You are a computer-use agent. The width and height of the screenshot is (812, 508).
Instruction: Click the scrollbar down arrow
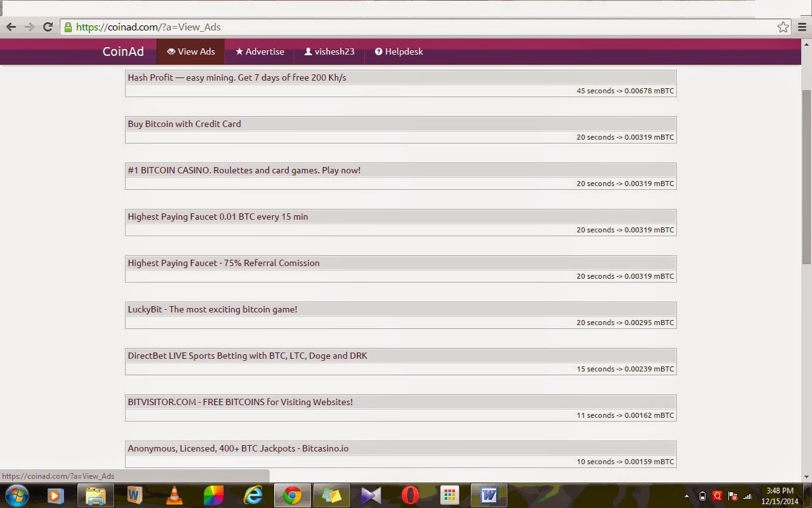(806, 477)
